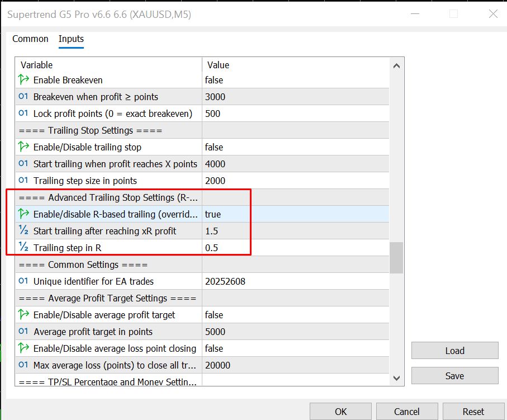The width and height of the screenshot is (507, 420).
Task: Click the boolean icon beside Enable/disable R-based trailing
Action: click(x=23, y=214)
